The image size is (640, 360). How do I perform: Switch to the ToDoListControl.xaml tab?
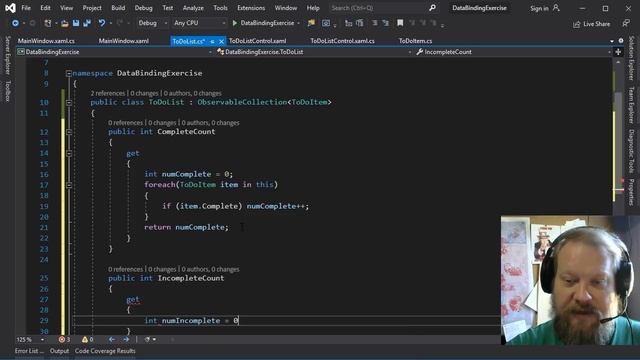258,41
